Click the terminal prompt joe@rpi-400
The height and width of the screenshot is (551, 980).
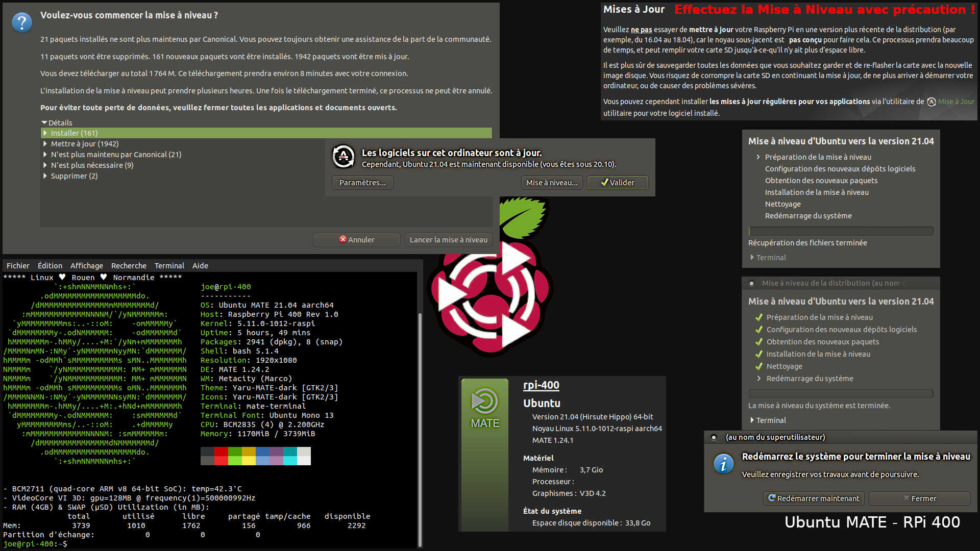click(x=35, y=544)
